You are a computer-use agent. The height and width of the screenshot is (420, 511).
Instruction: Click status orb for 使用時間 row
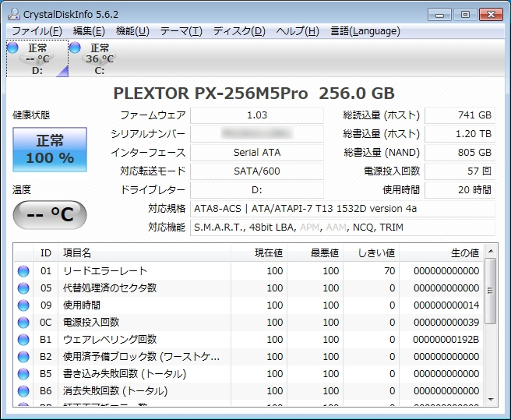(23, 305)
